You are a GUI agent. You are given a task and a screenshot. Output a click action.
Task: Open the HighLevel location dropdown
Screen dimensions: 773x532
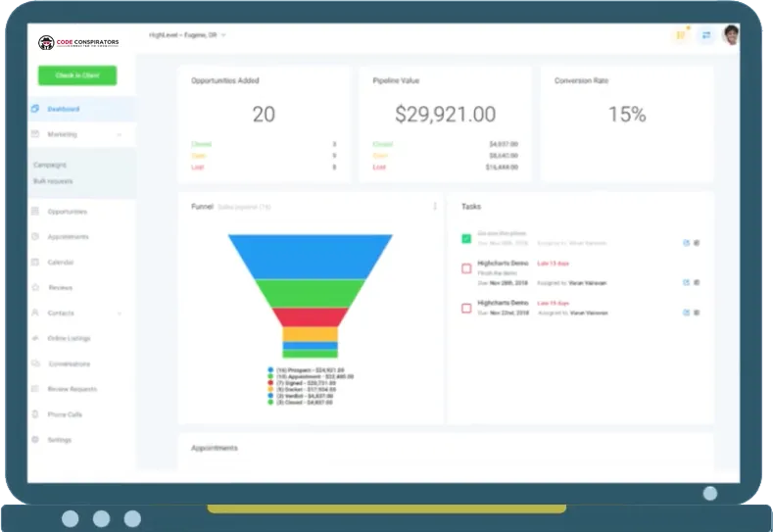187,35
